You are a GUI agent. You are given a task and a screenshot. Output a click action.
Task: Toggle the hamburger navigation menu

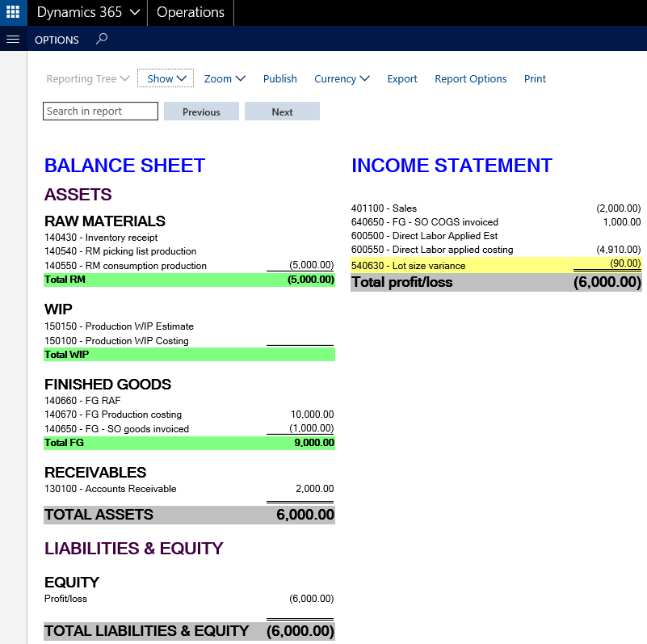[12, 40]
